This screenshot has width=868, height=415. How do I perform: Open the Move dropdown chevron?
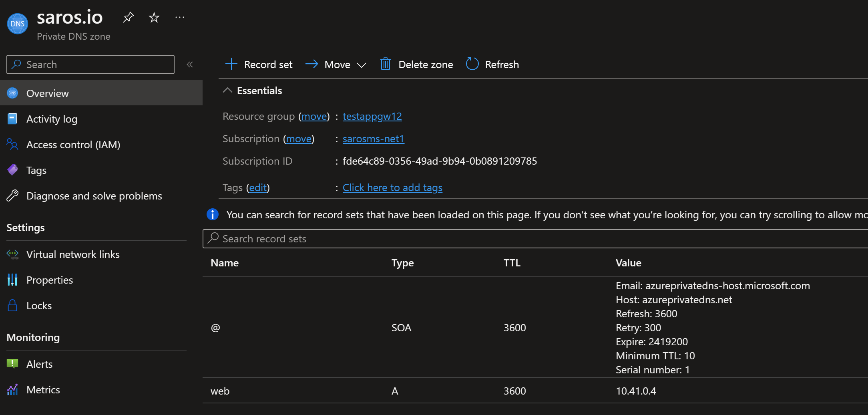[x=362, y=65]
